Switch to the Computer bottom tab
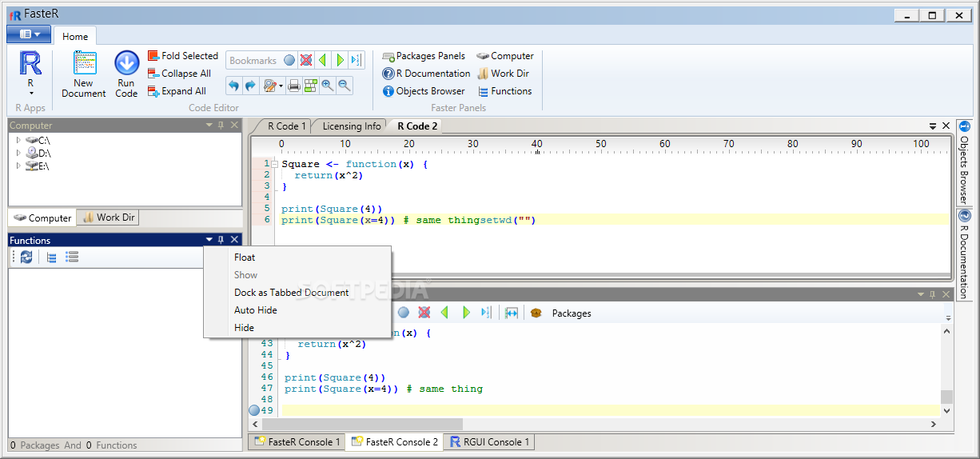 click(x=42, y=218)
